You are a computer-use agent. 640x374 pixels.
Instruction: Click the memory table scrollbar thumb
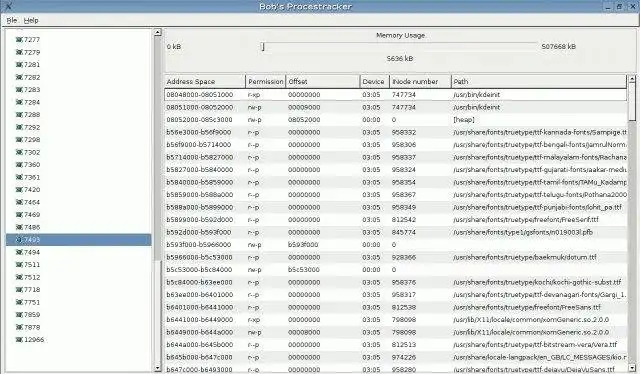tap(632, 101)
